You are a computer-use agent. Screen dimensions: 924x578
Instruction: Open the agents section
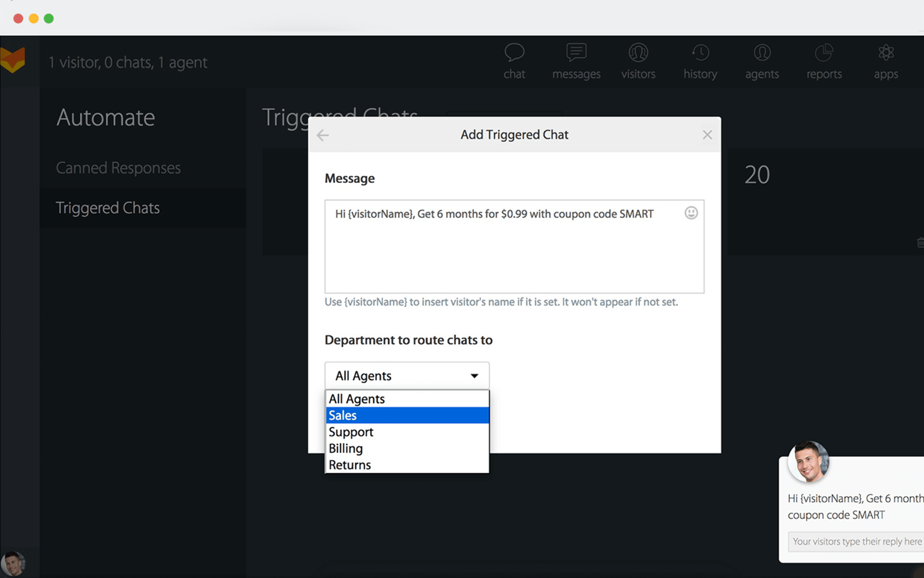coord(762,62)
